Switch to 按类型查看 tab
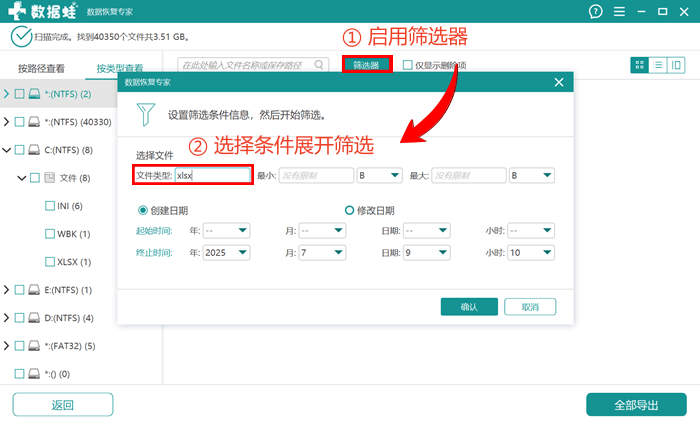Screen dimensions: 700x428 pyautogui.click(x=120, y=68)
